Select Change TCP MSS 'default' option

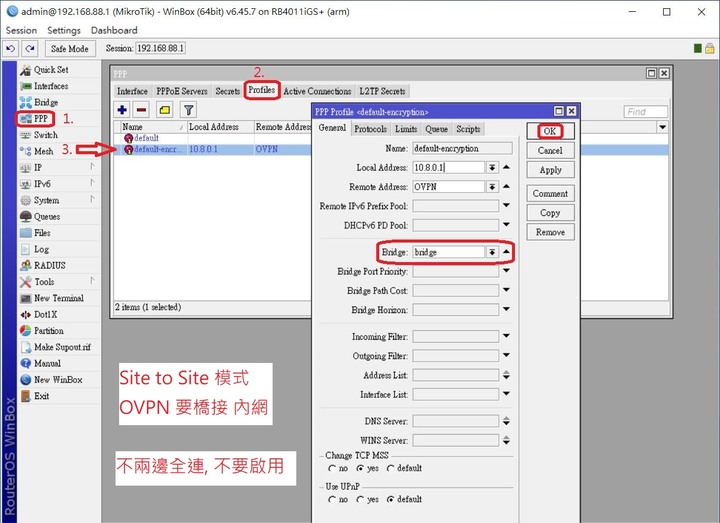coord(390,468)
